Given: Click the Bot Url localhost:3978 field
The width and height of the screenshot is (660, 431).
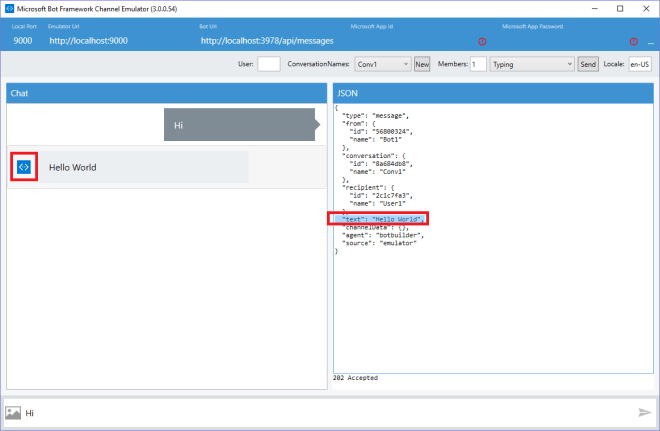Looking at the screenshot, I should click(267, 41).
